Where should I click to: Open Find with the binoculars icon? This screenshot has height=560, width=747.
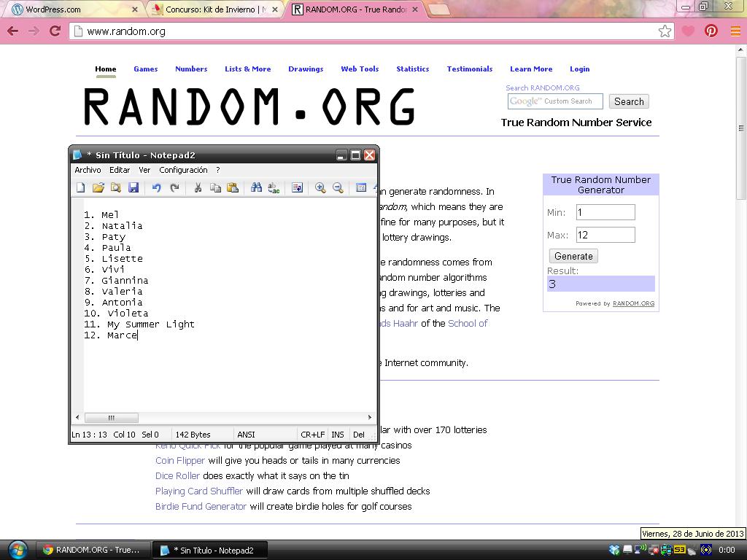pos(256,188)
